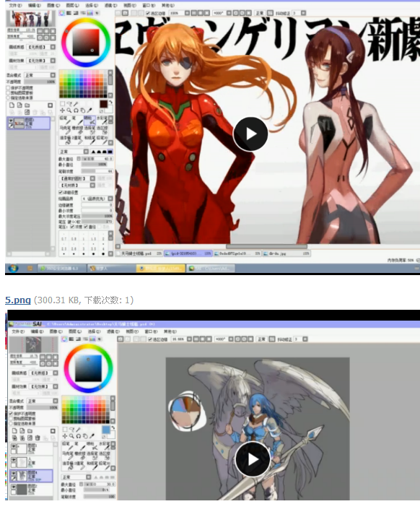
Task: Click the blue foreground color swatch in lower SAI
Action: click(106, 430)
